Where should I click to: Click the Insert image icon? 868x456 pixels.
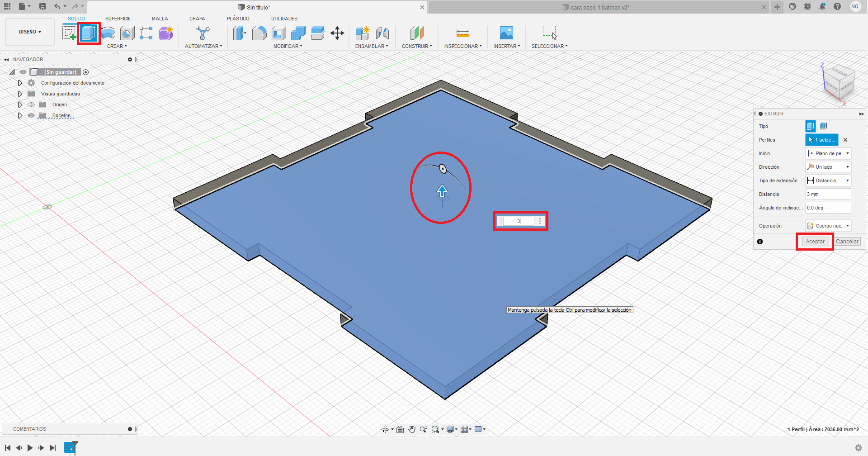coord(506,33)
